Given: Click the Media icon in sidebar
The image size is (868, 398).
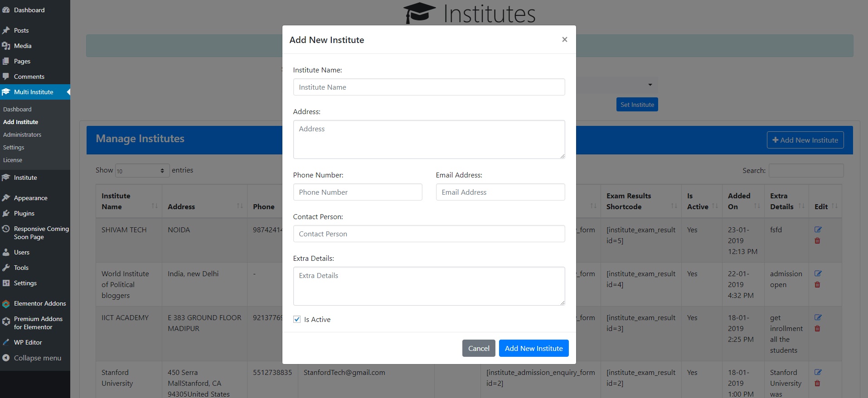Looking at the screenshot, I should coord(6,46).
